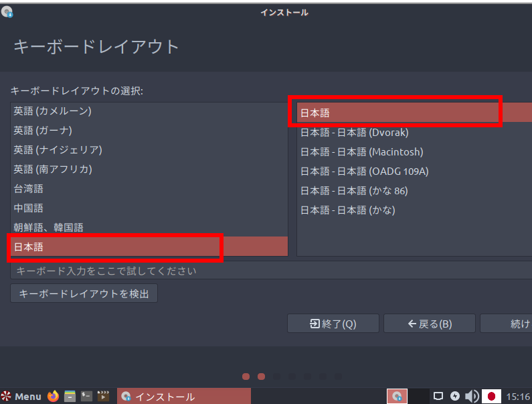Select 英語 (ナイジェリア) layout
Image resolution: width=532 pixels, height=404 pixels.
tap(149, 150)
